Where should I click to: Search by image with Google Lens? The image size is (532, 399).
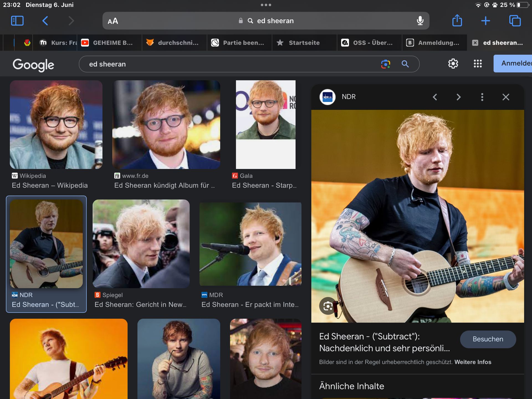(385, 64)
